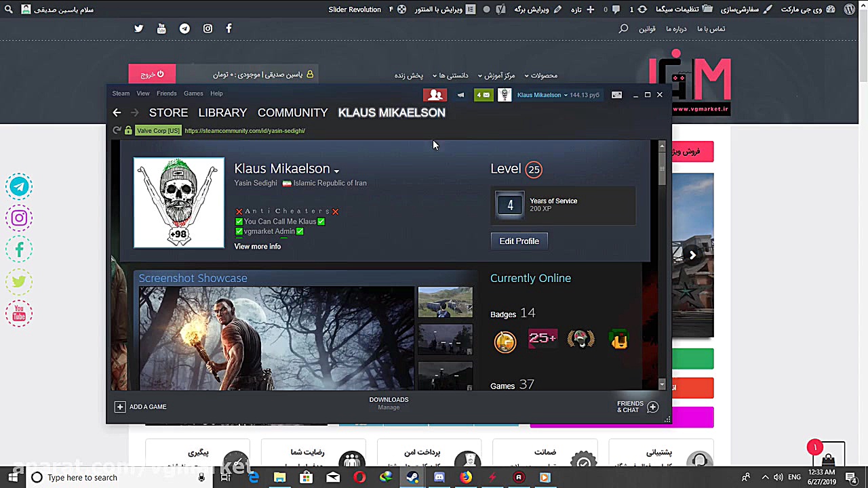Open the Games menu in Steam
The height and width of the screenshot is (488, 868).
click(193, 94)
